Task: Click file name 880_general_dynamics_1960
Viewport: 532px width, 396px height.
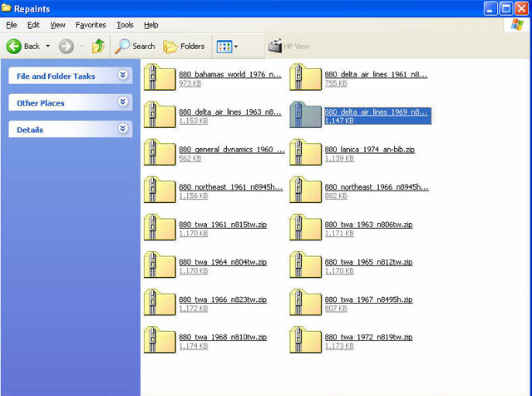Action: coord(232,150)
